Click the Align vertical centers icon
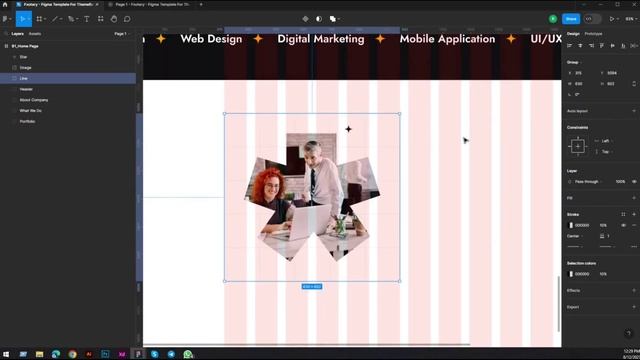 point(613,46)
